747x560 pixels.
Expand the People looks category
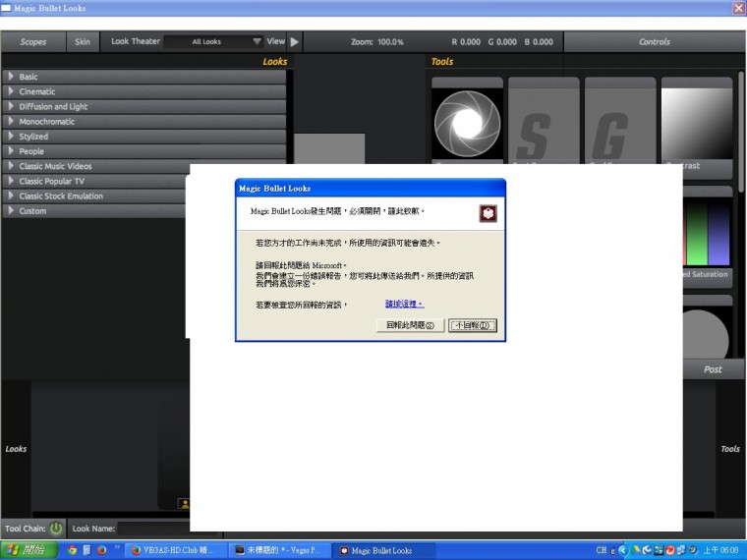144,151
